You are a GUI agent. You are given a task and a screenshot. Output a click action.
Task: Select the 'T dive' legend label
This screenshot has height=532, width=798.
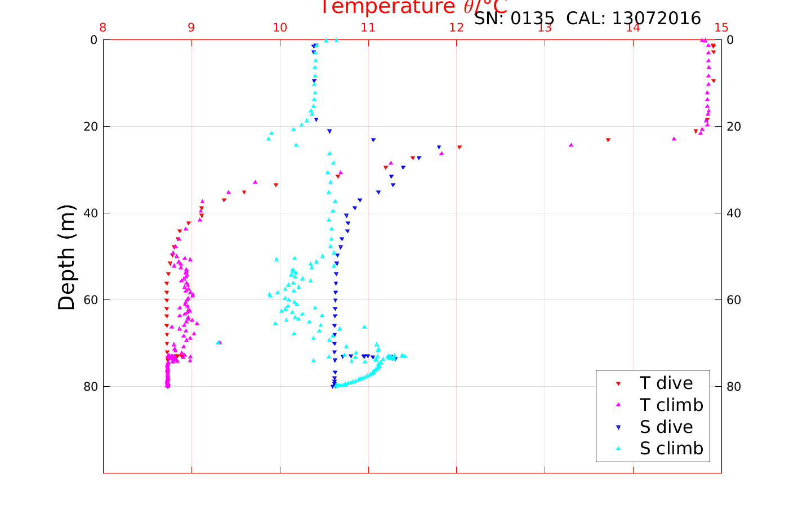coord(666,383)
